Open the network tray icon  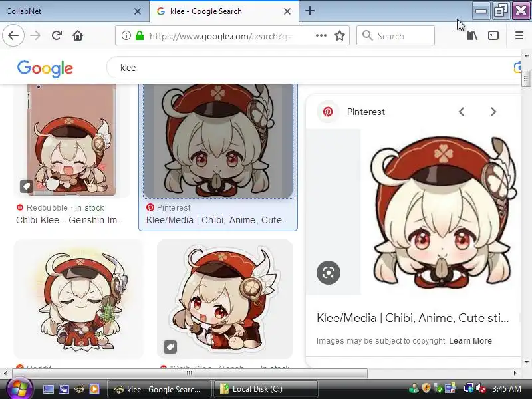coord(468,388)
